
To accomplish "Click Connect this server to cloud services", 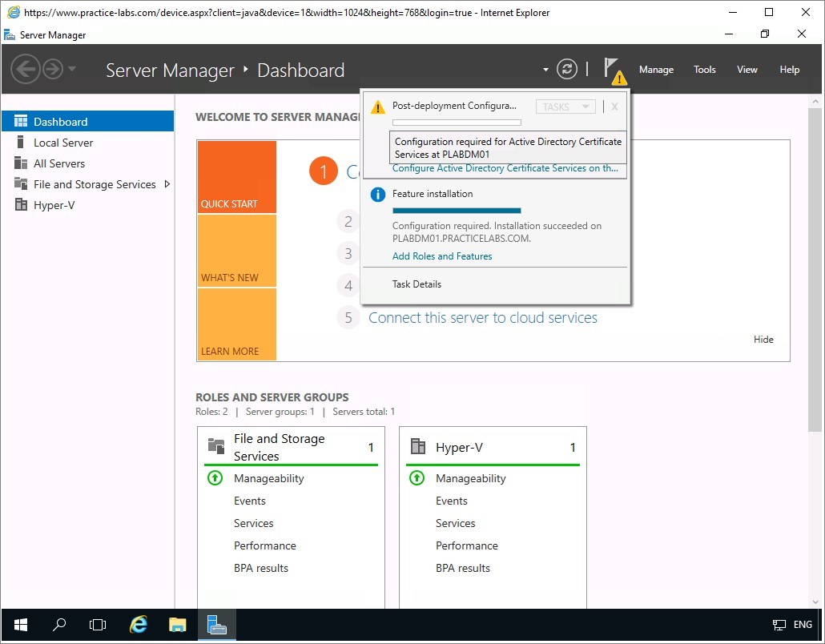I will 482,318.
